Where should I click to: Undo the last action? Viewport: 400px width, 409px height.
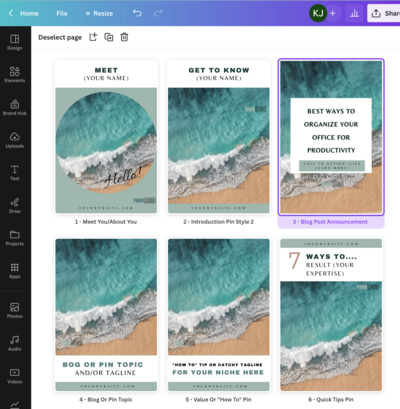[137, 13]
